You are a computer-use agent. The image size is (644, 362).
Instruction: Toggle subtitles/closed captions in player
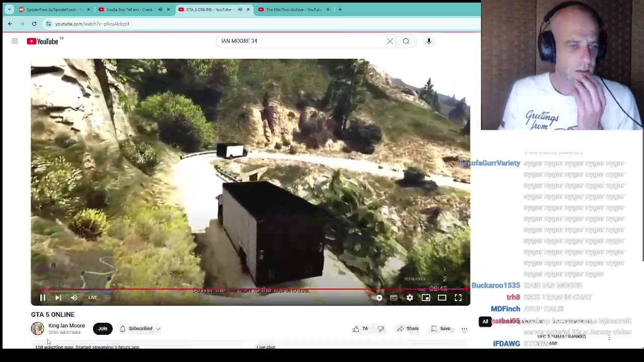[394, 298]
